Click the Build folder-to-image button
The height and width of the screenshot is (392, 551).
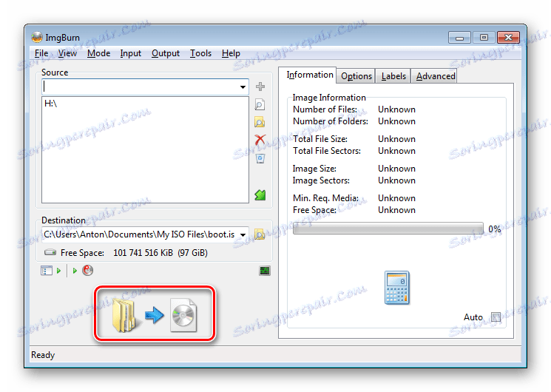(x=155, y=314)
